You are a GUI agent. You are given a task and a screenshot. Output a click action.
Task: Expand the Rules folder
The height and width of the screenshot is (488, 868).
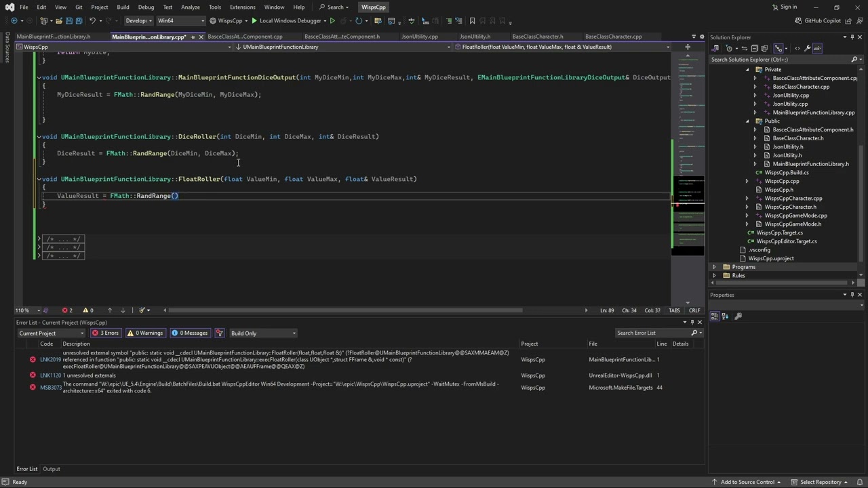point(714,276)
